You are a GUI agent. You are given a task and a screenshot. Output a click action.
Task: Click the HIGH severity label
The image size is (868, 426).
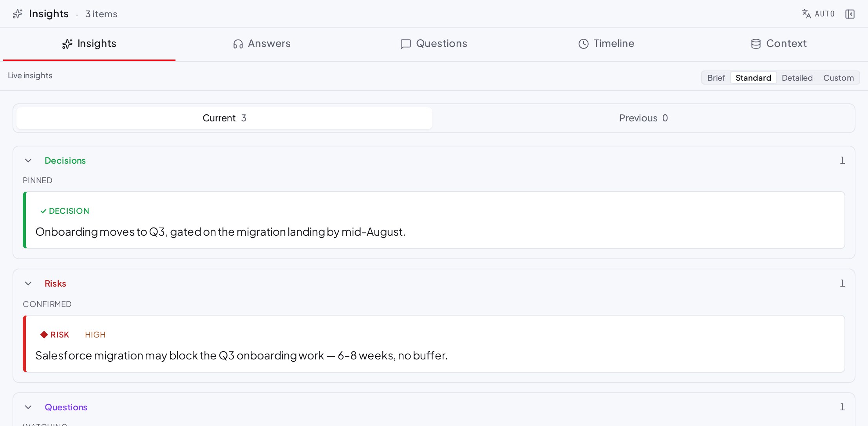tap(95, 335)
